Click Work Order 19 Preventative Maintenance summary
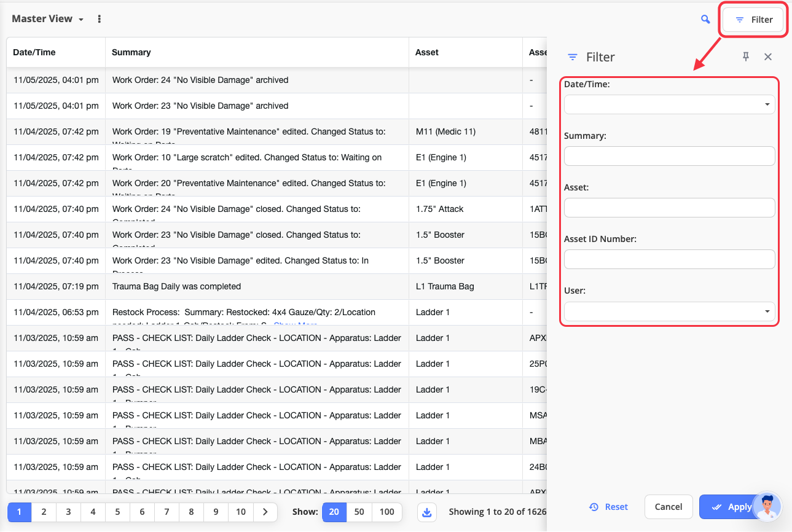This screenshot has width=792, height=532. click(257, 131)
